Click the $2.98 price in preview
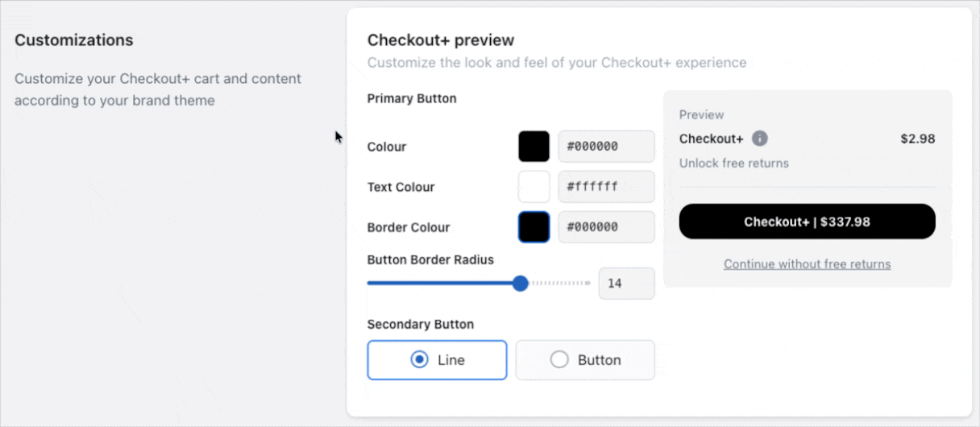The height and width of the screenshot is (427, 980). [x=917, y=139]
